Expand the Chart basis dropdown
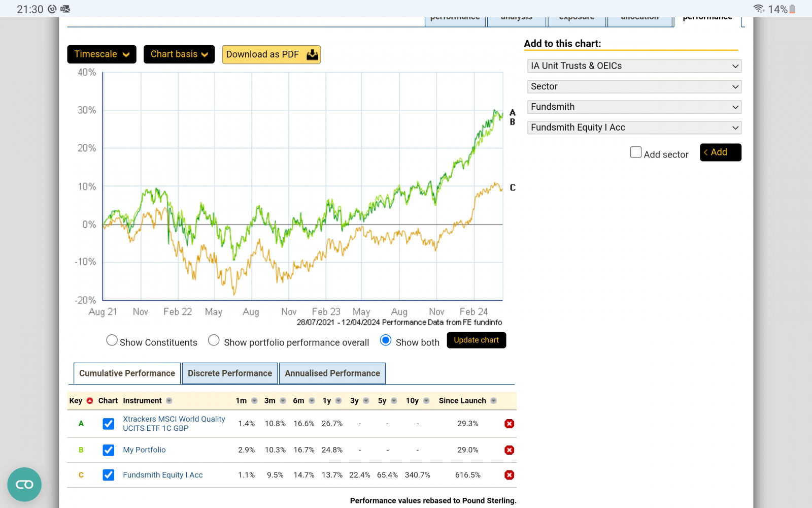 point(179,54)
